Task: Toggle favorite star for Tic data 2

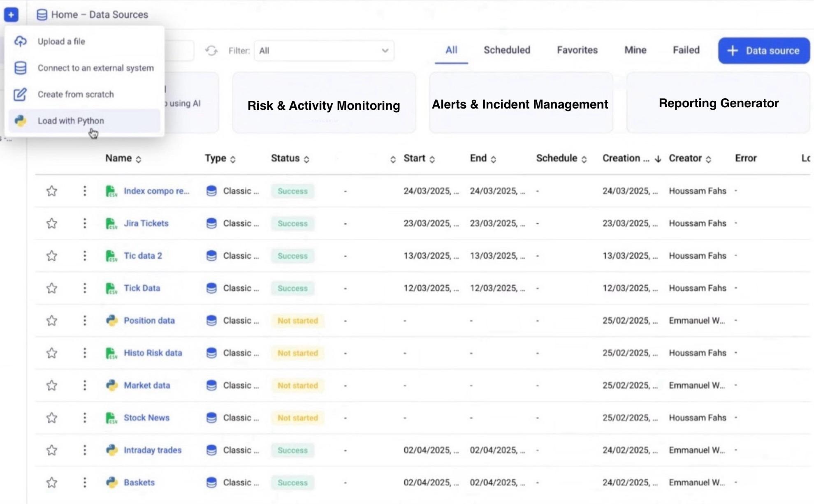Action: click(x=51, y=256)
